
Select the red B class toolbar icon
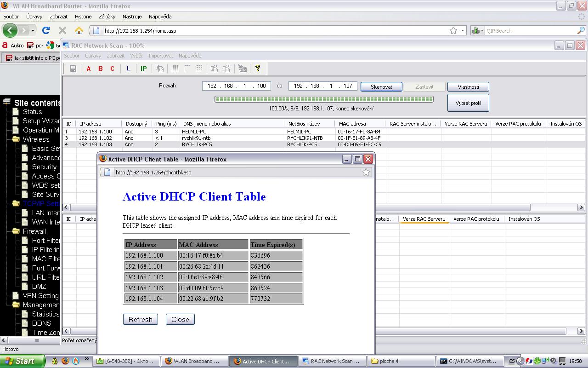click(101, 69)
